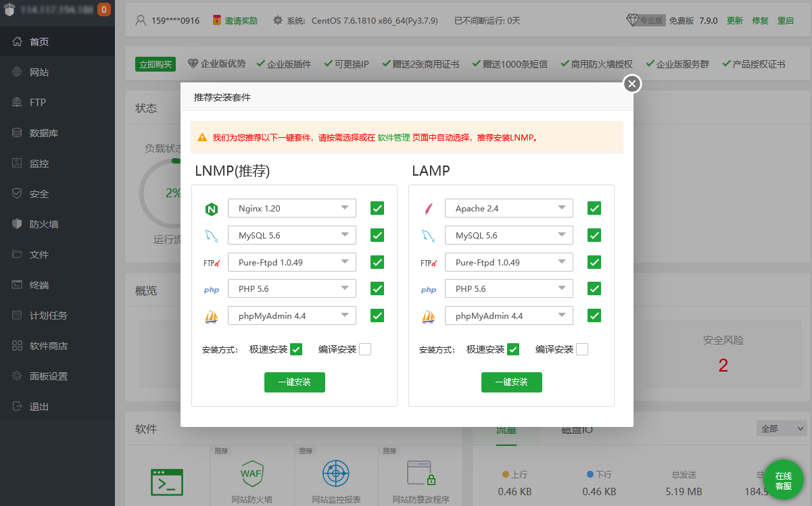Click the WAF 网站防火墙 icon

(x=252, y=473)
